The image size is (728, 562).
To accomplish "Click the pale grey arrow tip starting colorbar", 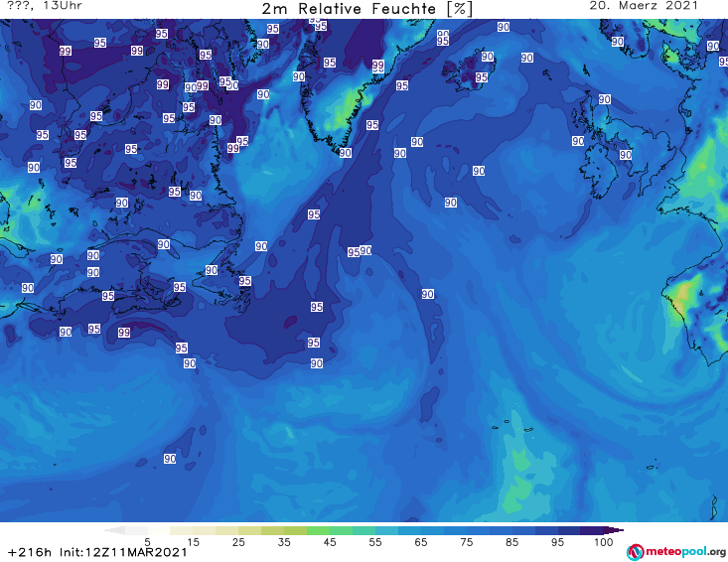I will click(114, 530).
